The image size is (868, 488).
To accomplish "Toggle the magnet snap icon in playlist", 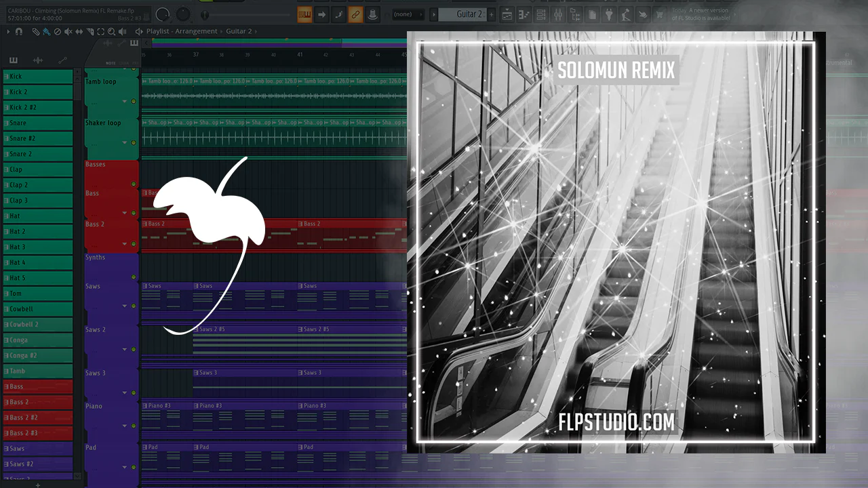I will tap(19, 31).
